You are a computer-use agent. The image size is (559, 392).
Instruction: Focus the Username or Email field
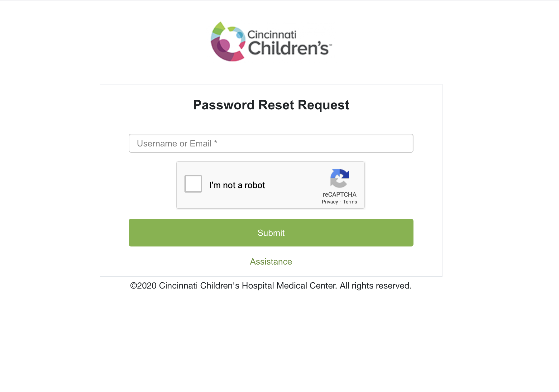pyautogui.click(x=271, y=143)
